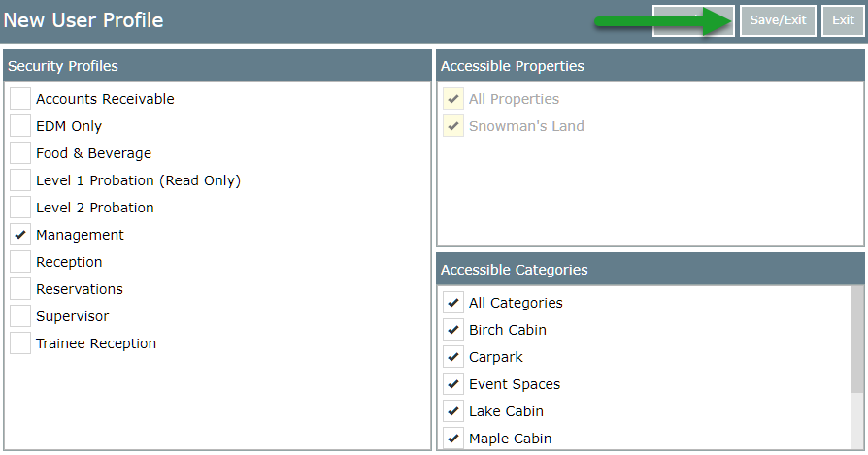Viewport: 868px width, 455px height.
Task: Select Level 1 Probation (Read Only) checkbox
Action: 20,180
